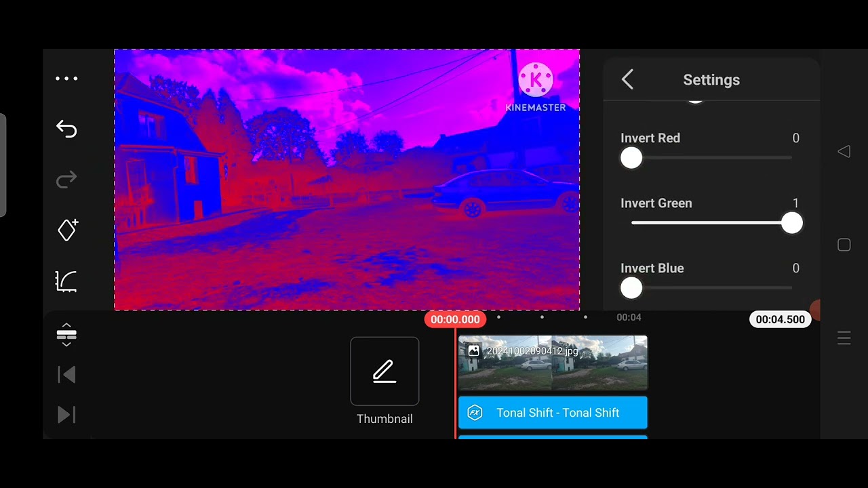Select the Tonal Shift effect layer
The width and height of the screenshot is (868, 488).
coord(553,413)
